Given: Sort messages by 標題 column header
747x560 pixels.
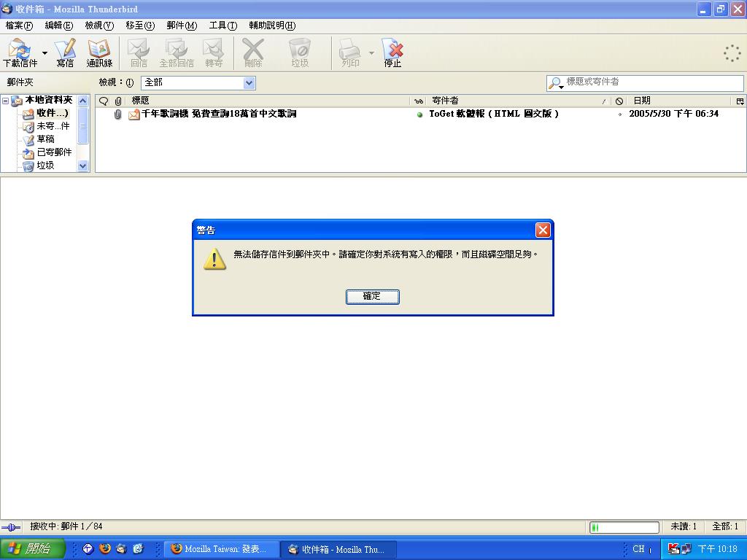Looking at the screenshot, I should (x=268, y=101).
